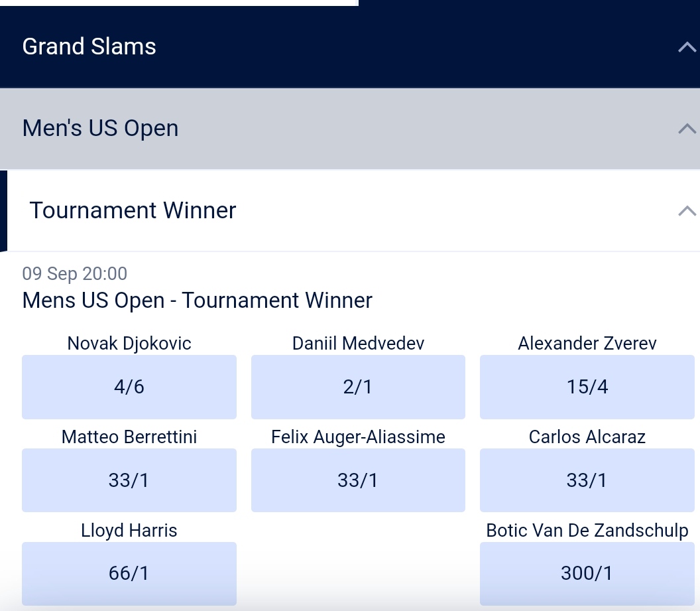Choose Felix Auger-Aliassime 33/1 odds
The height and width of the screenshot is (611, 700).
pyautogui.click(x=358, y=480)
